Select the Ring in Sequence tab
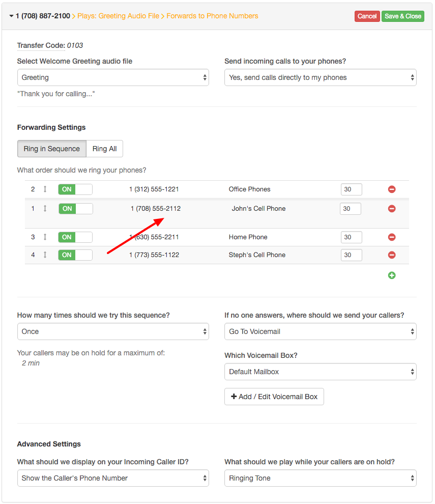This screenshot has height=504, width=435. [x=51, y=149]
